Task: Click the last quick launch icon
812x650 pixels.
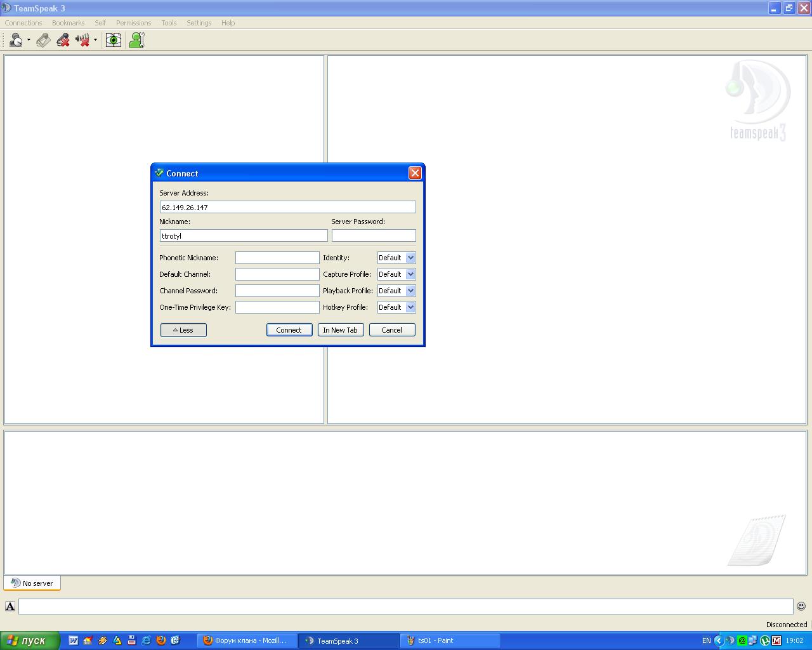Action: [x=175, y=640]
